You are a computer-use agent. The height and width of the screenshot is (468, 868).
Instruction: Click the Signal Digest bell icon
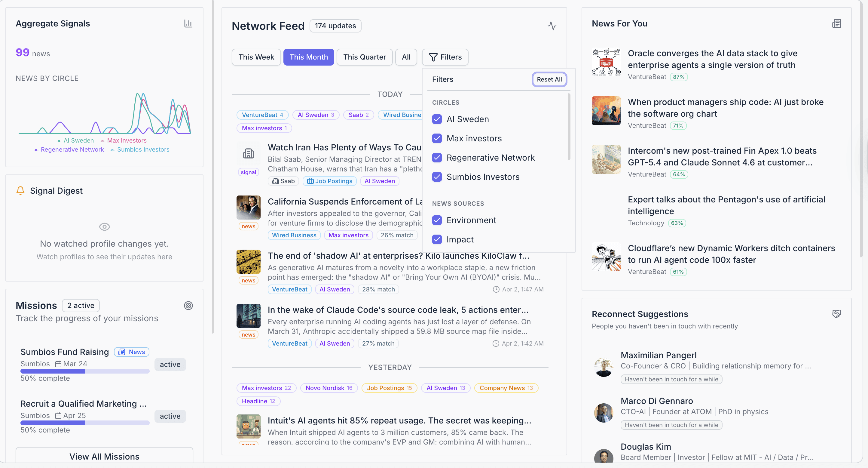point(20,190)
